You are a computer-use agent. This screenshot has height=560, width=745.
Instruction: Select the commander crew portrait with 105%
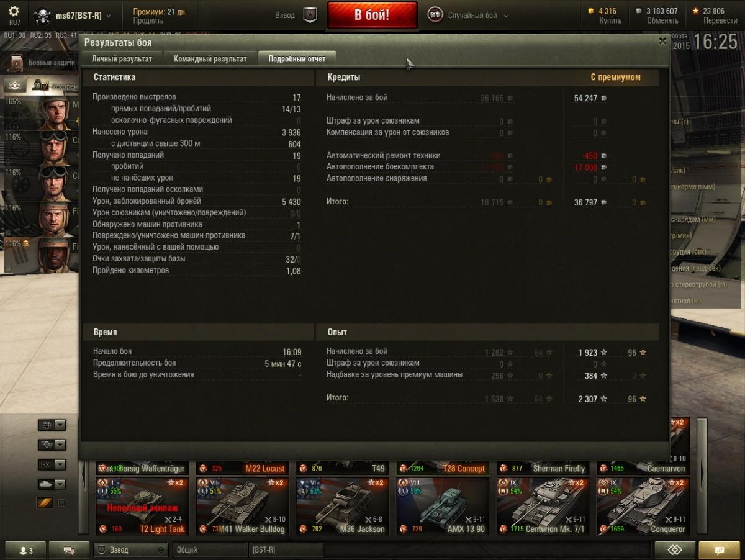tap(54, 112)
